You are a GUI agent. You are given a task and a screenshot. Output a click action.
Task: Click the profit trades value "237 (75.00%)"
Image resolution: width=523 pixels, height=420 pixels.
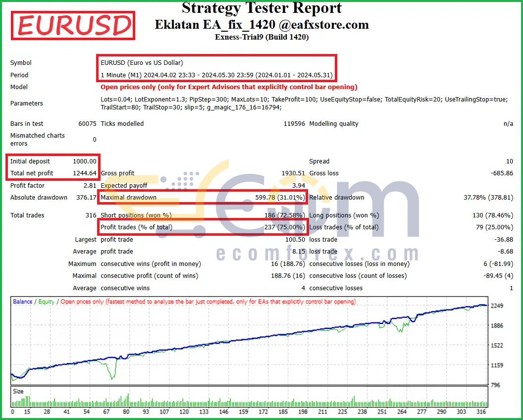285,227
